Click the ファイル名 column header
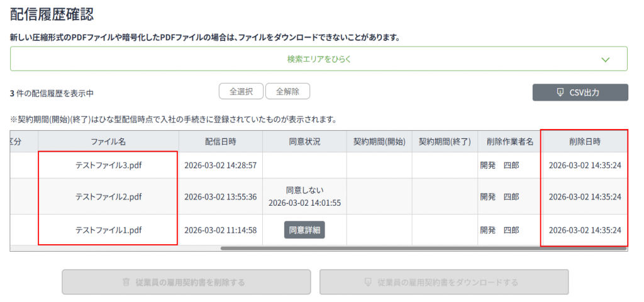The image size is (644, 302). click(108, 142)
